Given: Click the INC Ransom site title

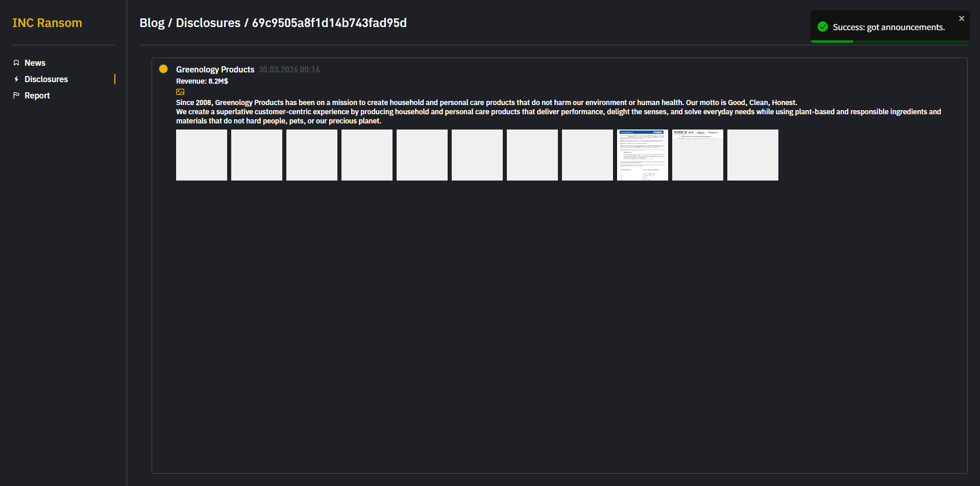Looking at the screenshot, I should [x=47, y=23].
